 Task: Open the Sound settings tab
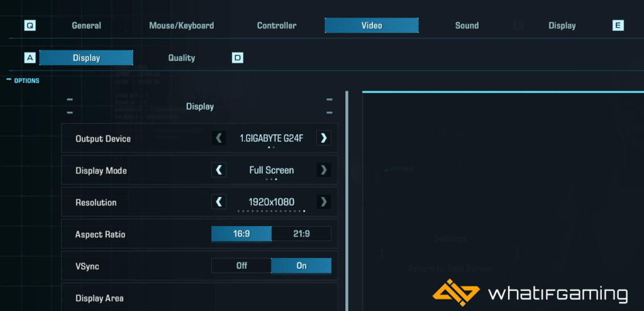point(467,26)
